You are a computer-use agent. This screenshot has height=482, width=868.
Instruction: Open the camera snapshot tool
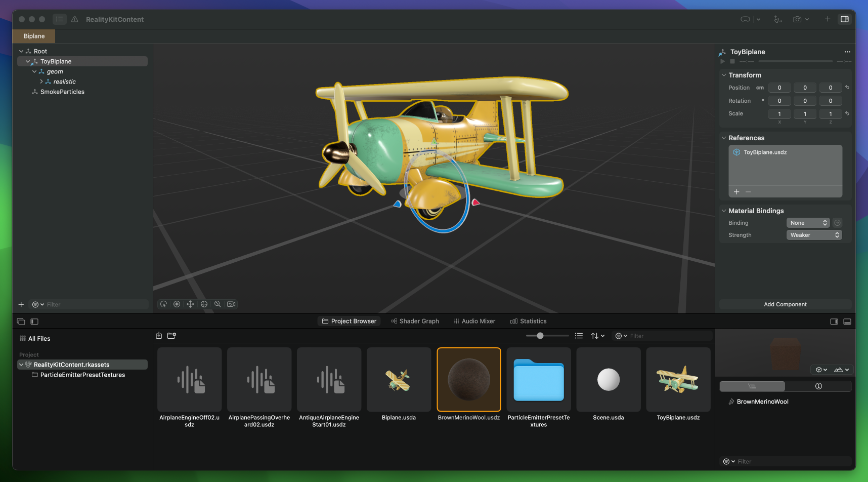coord(798,19)
